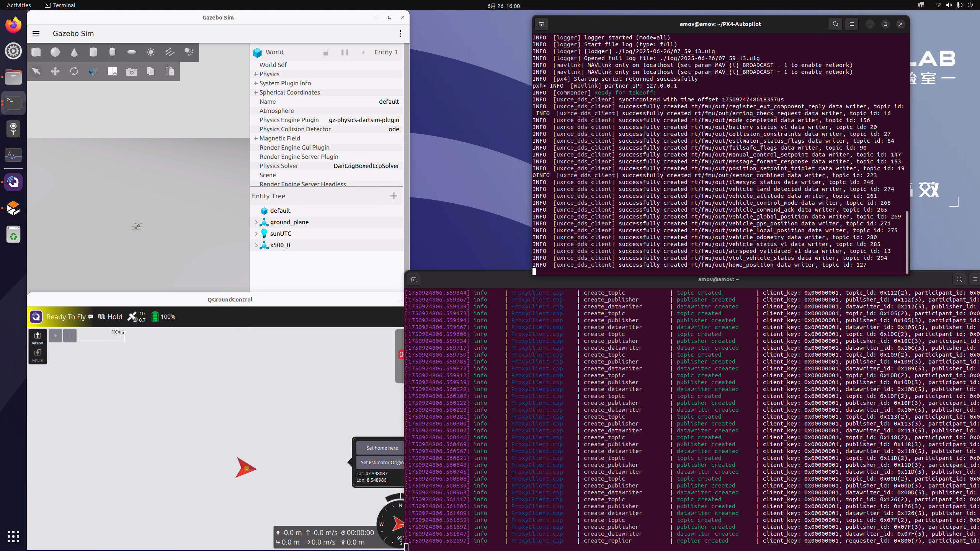Select the Render Engine Gui Plugin row

tap(327, 148)
